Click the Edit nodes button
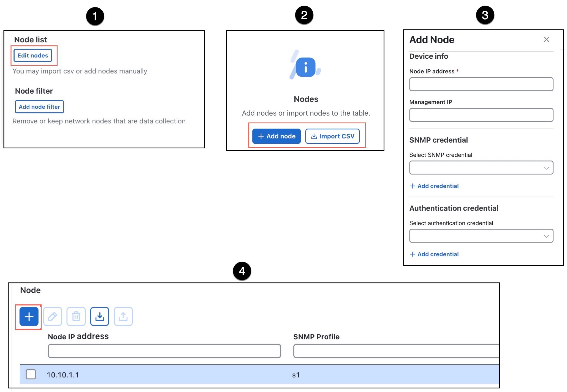 33,55
